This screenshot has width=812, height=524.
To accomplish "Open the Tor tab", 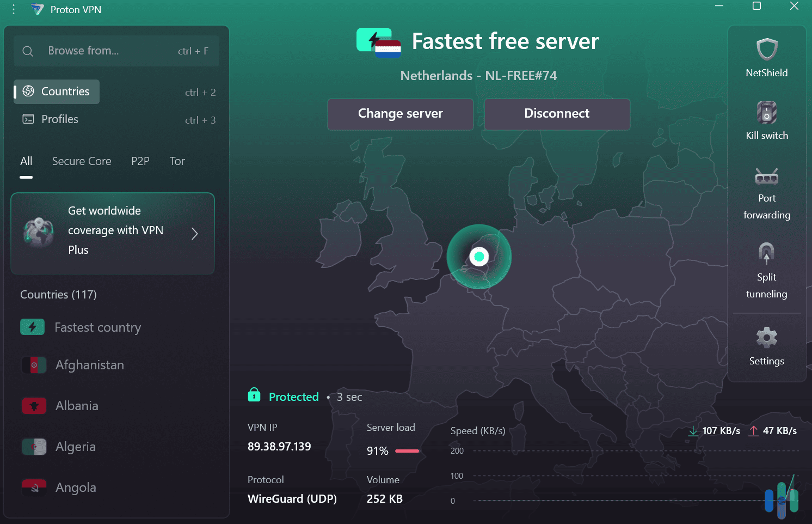I will pos(177,161).
